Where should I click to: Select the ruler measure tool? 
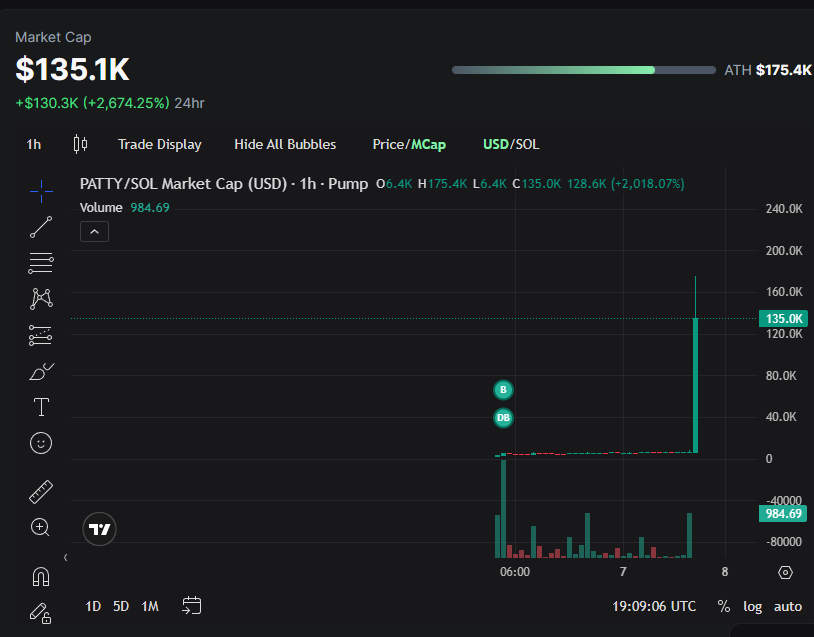pos(41,492)
